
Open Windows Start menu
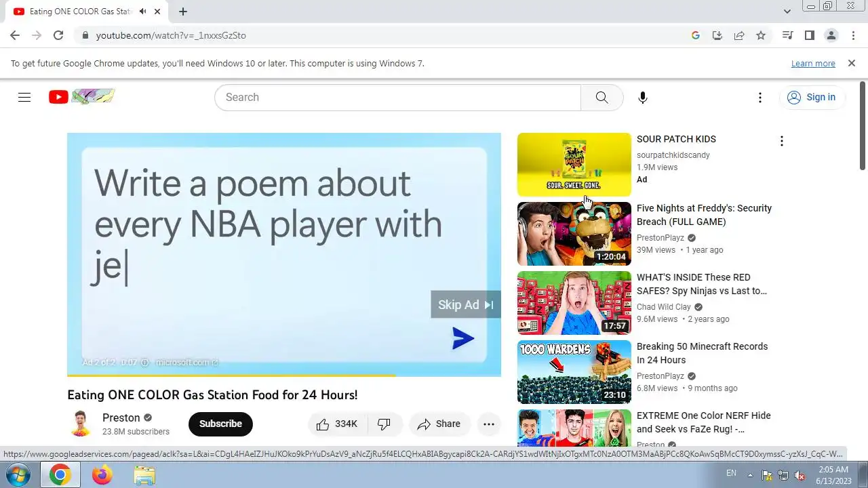[x=18, y=475]
